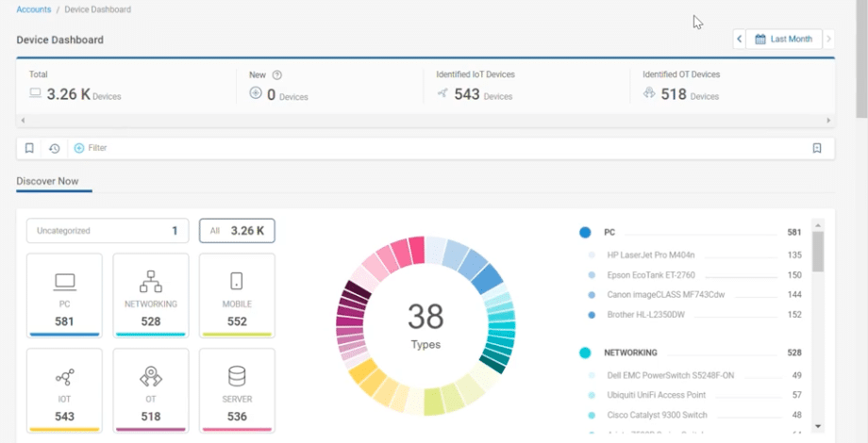Go to the previous date period arrow
The width and height of the screenshot is (868, 443).
[x=739, y=40]
